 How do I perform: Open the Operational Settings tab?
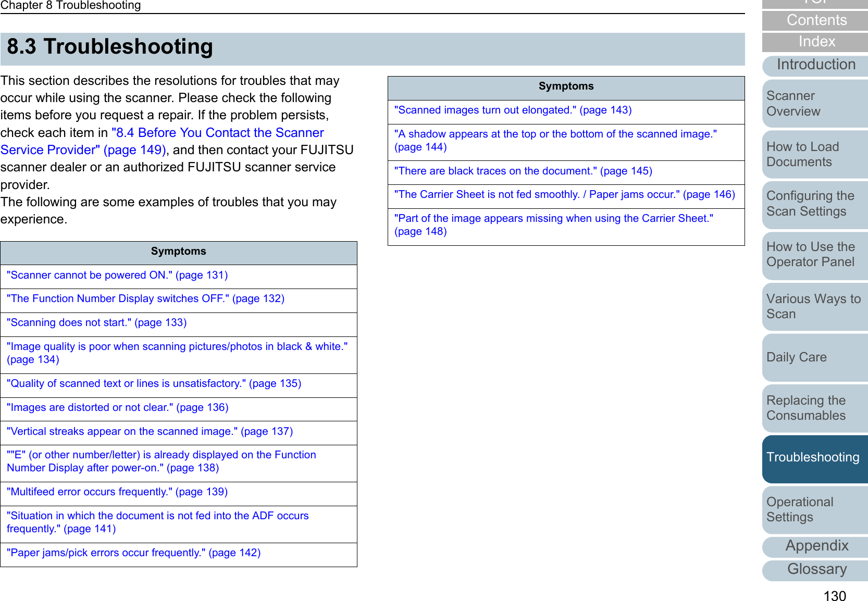tap(815, 509)
